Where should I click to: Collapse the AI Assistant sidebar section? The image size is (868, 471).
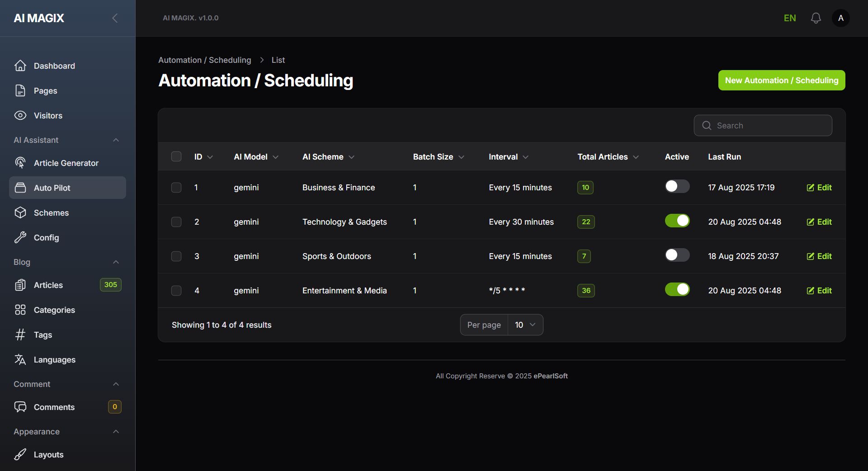[116, 140]
